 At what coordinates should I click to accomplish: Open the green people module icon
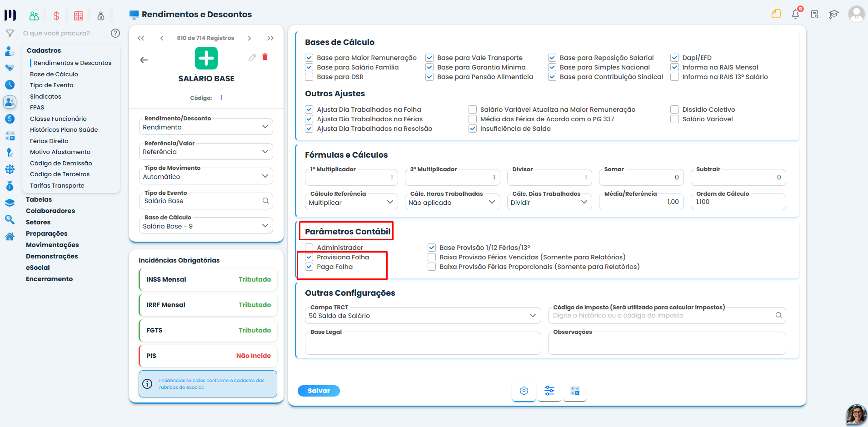click(34, 16)
